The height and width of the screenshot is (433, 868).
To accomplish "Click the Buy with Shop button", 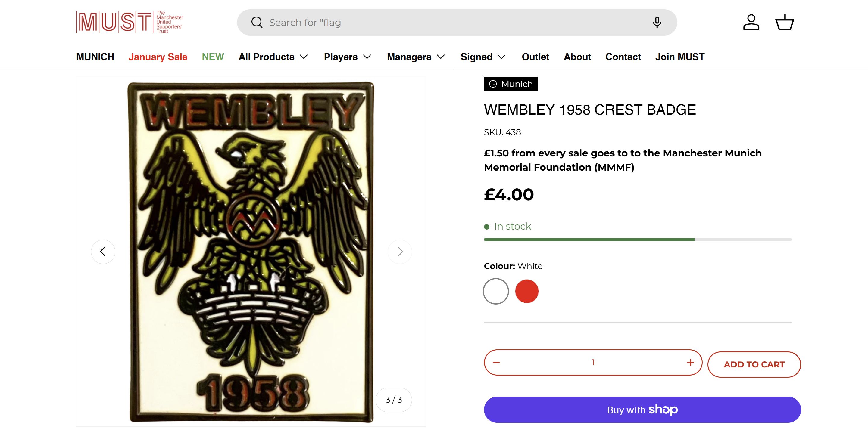I will (642, 410).
